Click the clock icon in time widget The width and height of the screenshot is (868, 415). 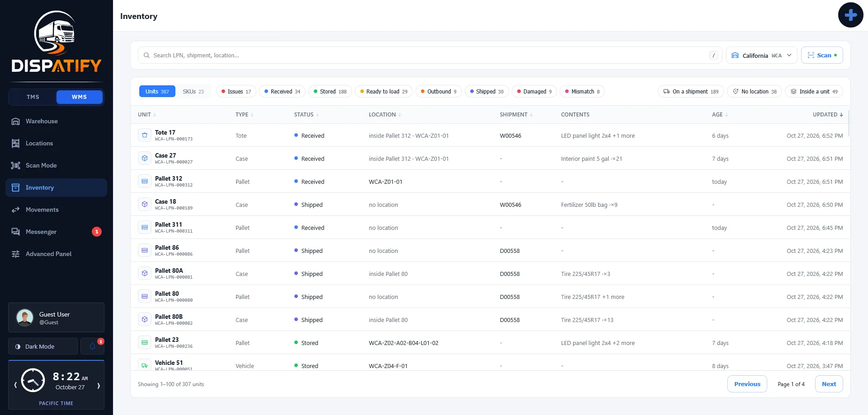pyautogui.click(x=33, y=380)
